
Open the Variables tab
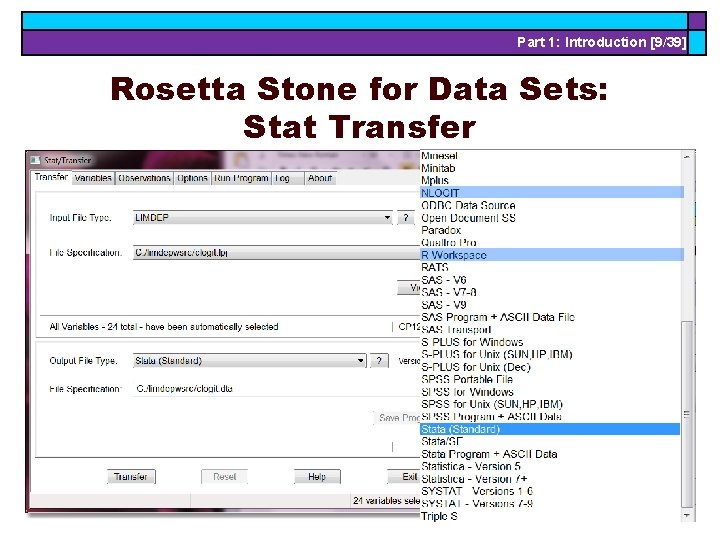pos(93,178)
